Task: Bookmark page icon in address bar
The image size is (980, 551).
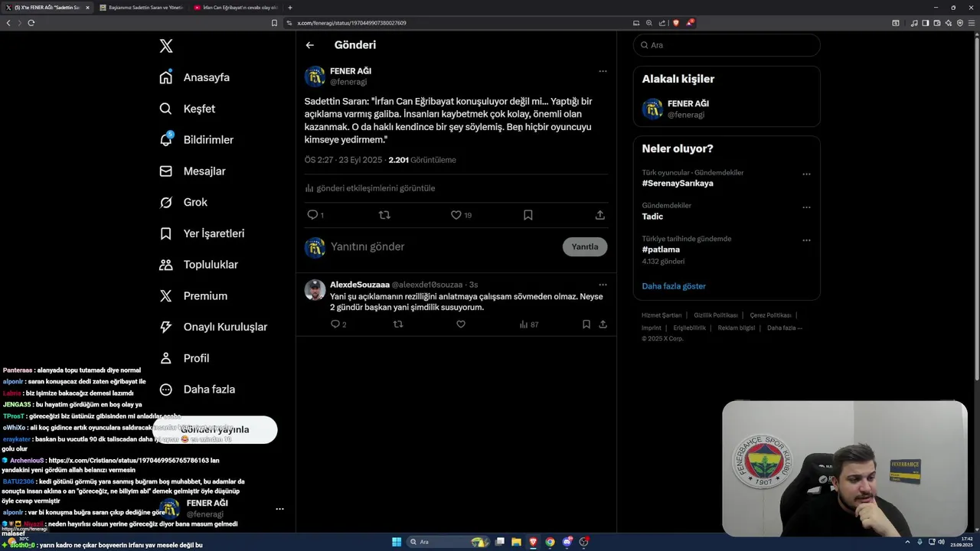Action: pyautogui.click(x=274, y=23)
